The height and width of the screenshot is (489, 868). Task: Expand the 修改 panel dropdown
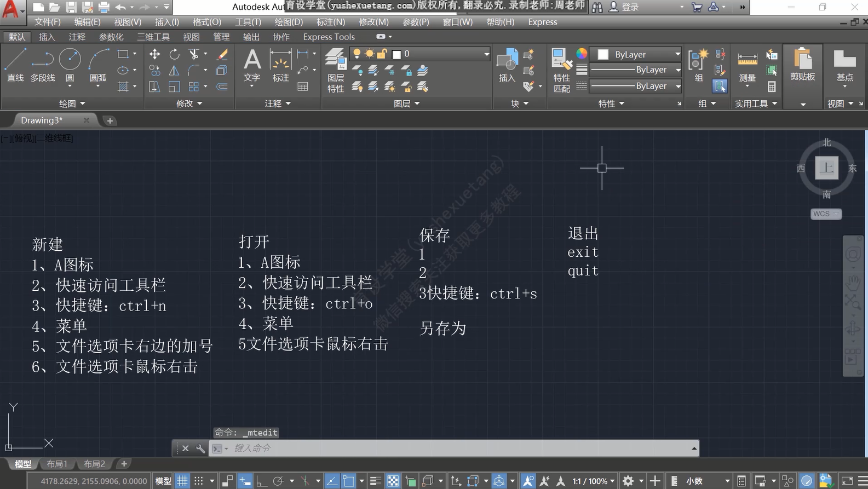tap(189, 103)
